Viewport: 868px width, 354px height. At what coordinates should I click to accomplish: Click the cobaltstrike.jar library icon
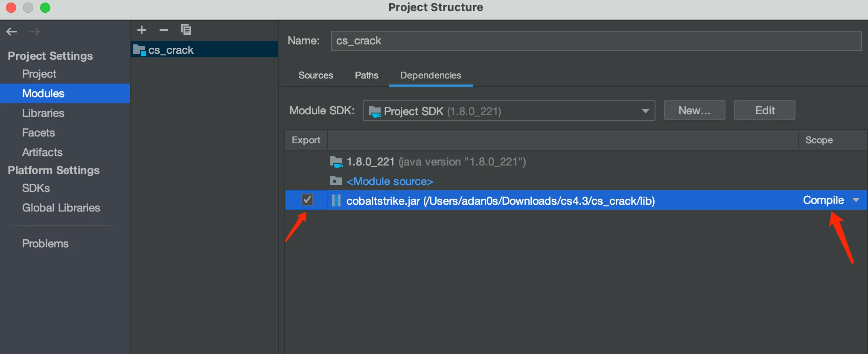click(x=336, y=200)
